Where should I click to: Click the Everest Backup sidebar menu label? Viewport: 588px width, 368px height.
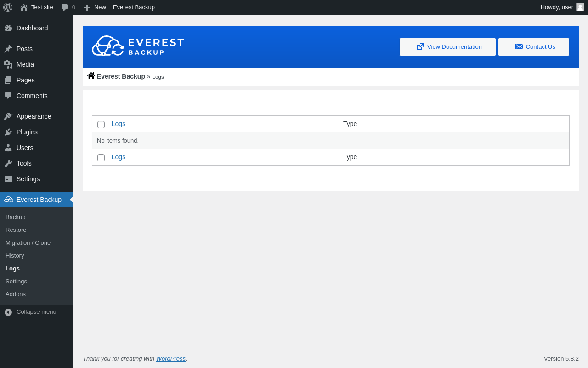pyautogui.click(x=39, y=200)
